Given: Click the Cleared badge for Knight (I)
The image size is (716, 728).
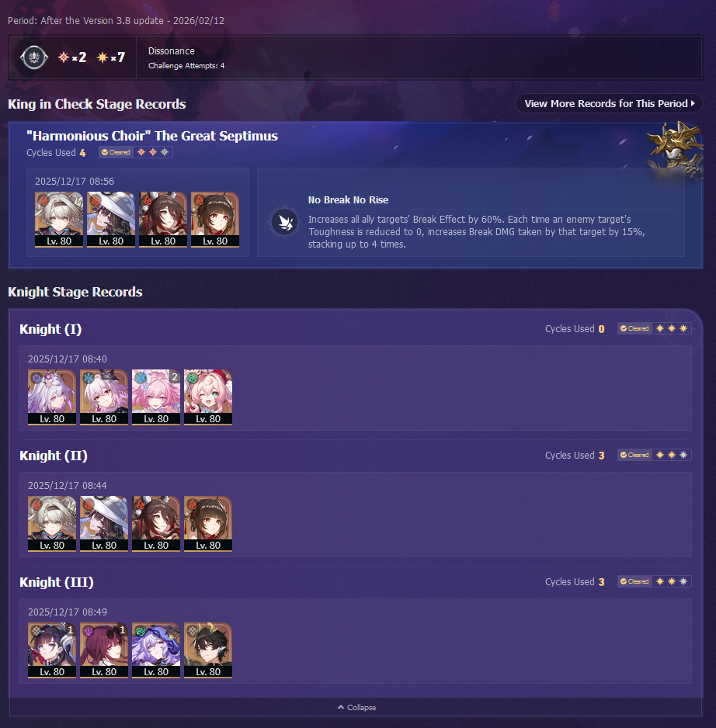Looking at the screenshot, I should pyautogui.click(x=634, y=329).
